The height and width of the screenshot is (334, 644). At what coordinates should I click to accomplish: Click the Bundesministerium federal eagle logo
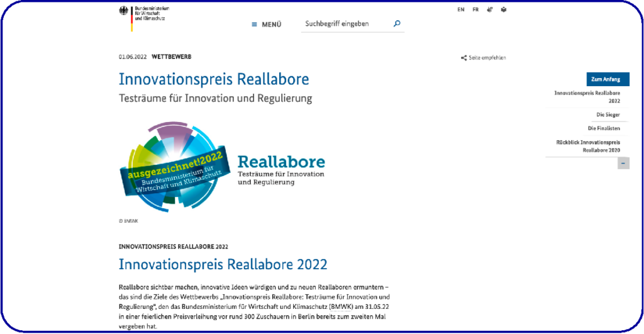124,11
